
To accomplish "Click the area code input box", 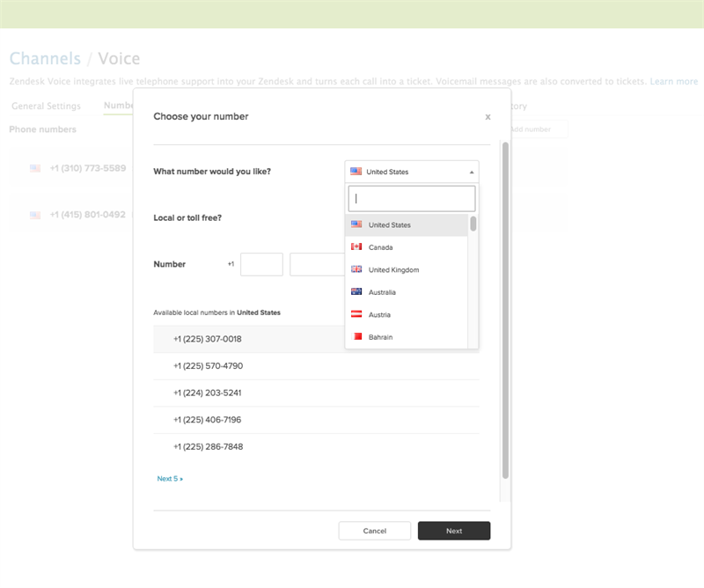I will 261,264.
